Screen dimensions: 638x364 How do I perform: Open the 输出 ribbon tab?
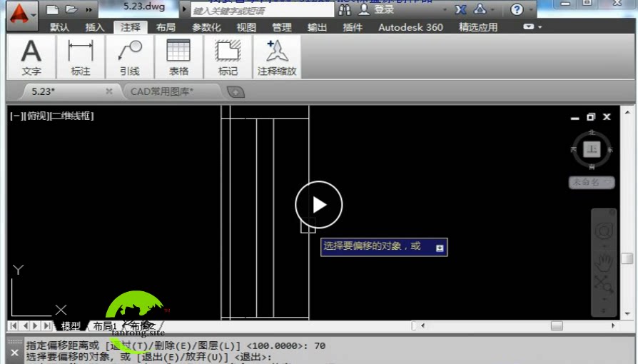point(317,27)
